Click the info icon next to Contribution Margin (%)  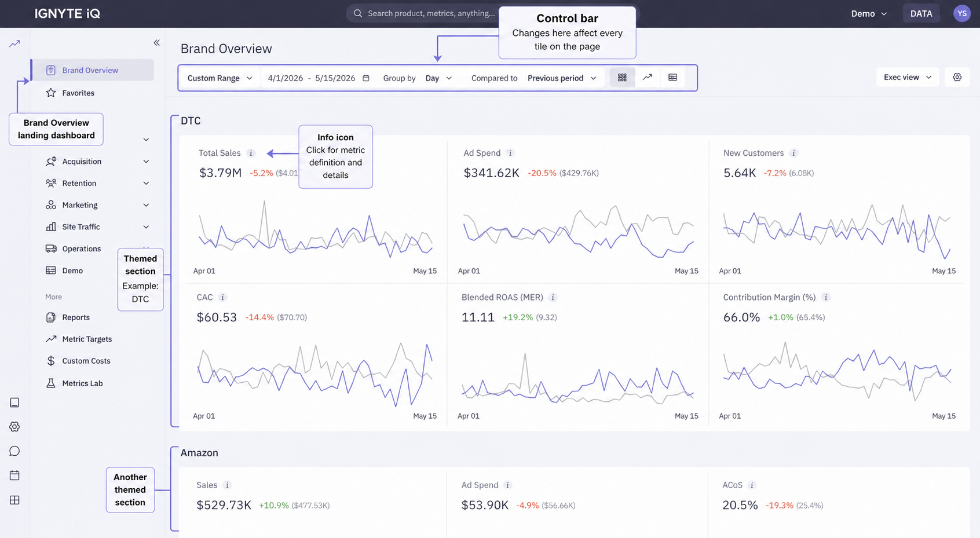[x=826, y=297]
